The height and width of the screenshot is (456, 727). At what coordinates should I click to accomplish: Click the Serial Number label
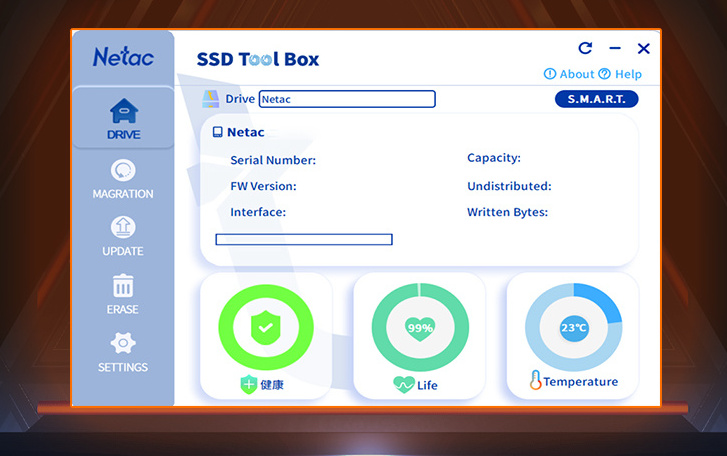(273, 160)
